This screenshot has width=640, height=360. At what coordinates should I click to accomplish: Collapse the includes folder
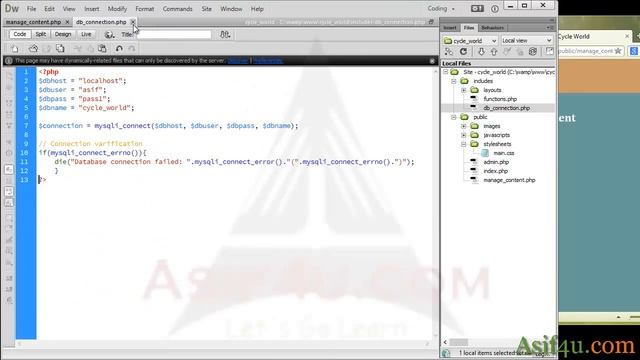point(454,81)
